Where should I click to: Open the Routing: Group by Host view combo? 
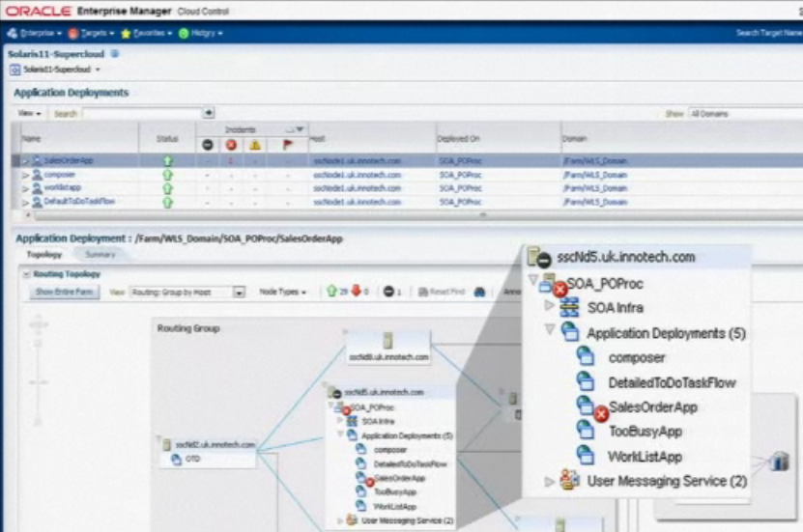[187, 293]
